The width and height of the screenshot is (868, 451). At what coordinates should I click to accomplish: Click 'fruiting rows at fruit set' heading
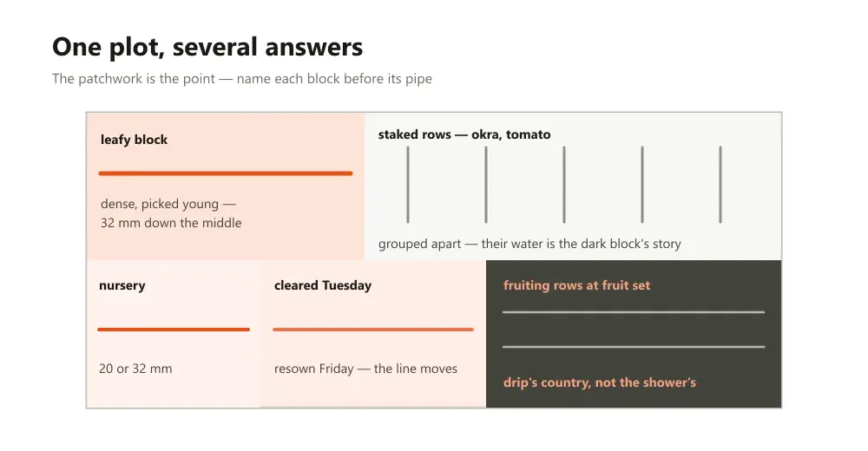pyautogui.click(x=577, y=285)
